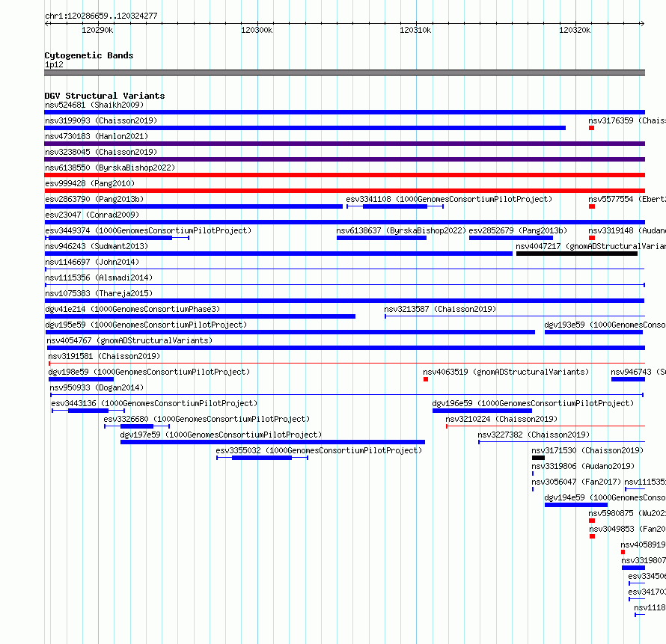
Task: Click the 120320k ruler tick label
Action: [575, 30]
